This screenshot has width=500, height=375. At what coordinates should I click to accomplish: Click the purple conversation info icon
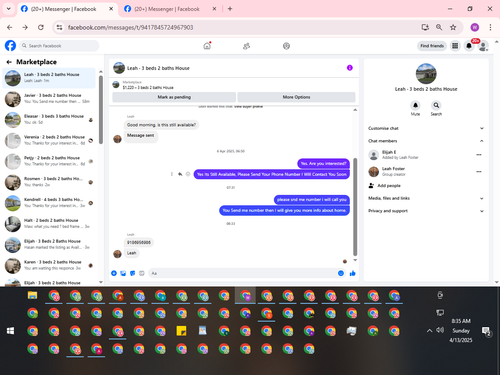point(350,68)
